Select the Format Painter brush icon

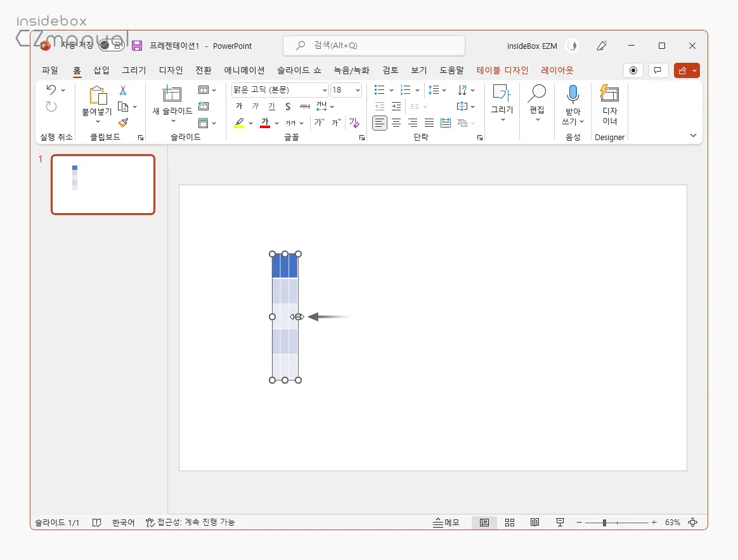click(x=123, y=122)
